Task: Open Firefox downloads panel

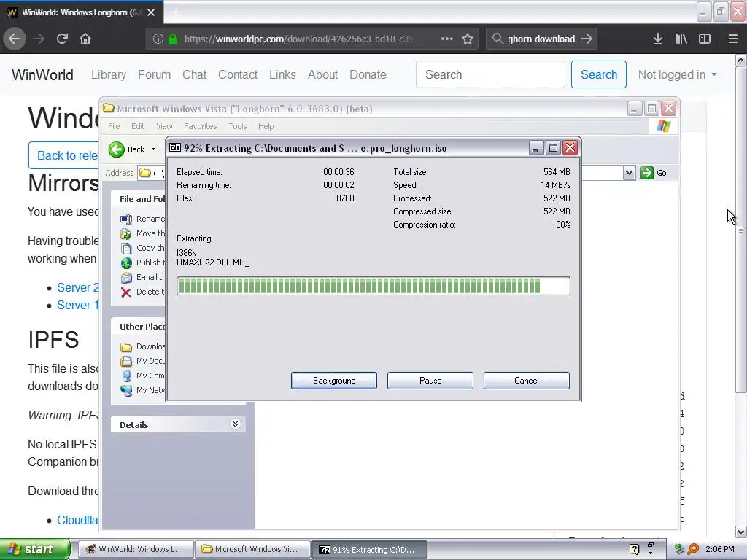Action: coord(658,39)
